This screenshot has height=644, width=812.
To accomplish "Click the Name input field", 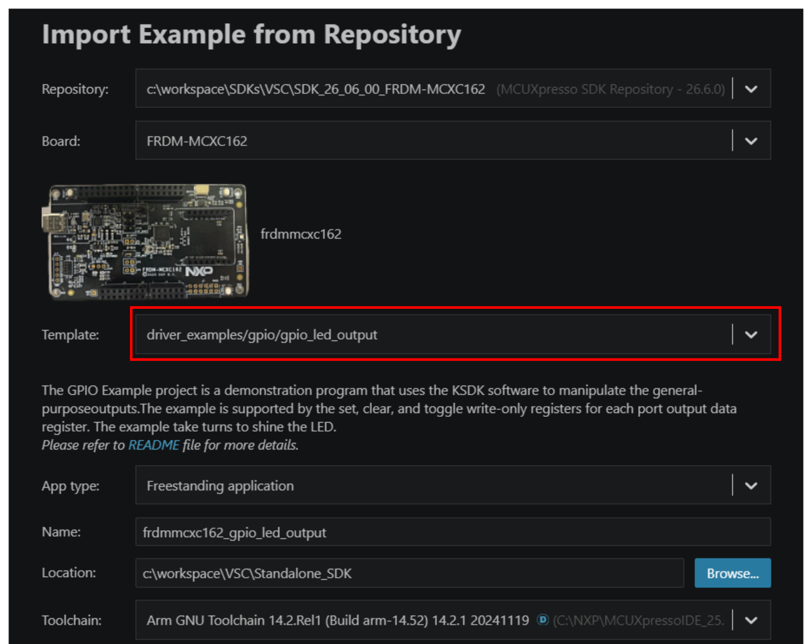I will [453, 532].
